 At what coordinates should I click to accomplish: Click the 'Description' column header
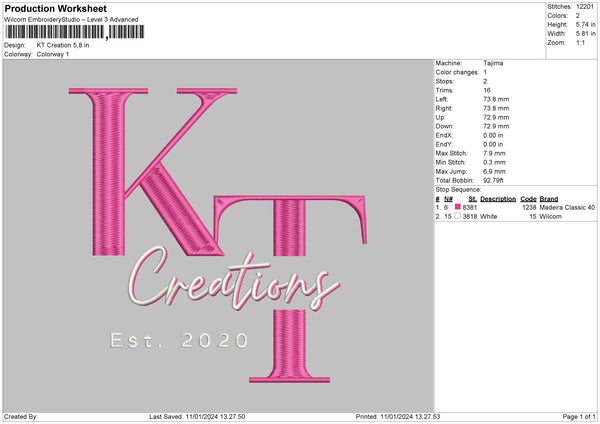pyautogui.click(x=498, y=199)
